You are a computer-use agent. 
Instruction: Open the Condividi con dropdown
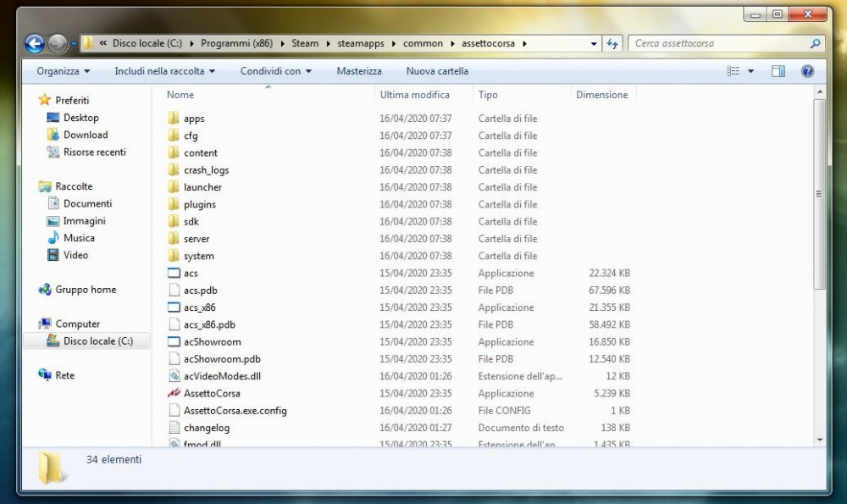276,71
